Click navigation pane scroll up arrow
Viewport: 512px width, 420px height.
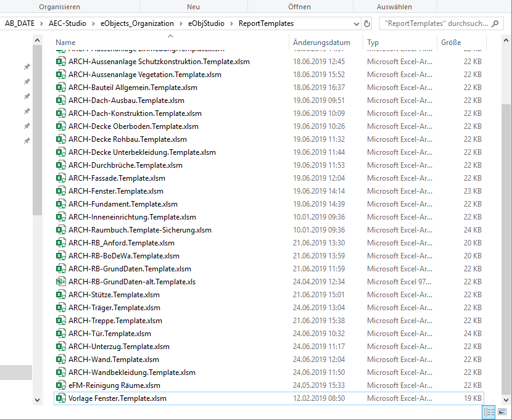(x=37, y=41)
